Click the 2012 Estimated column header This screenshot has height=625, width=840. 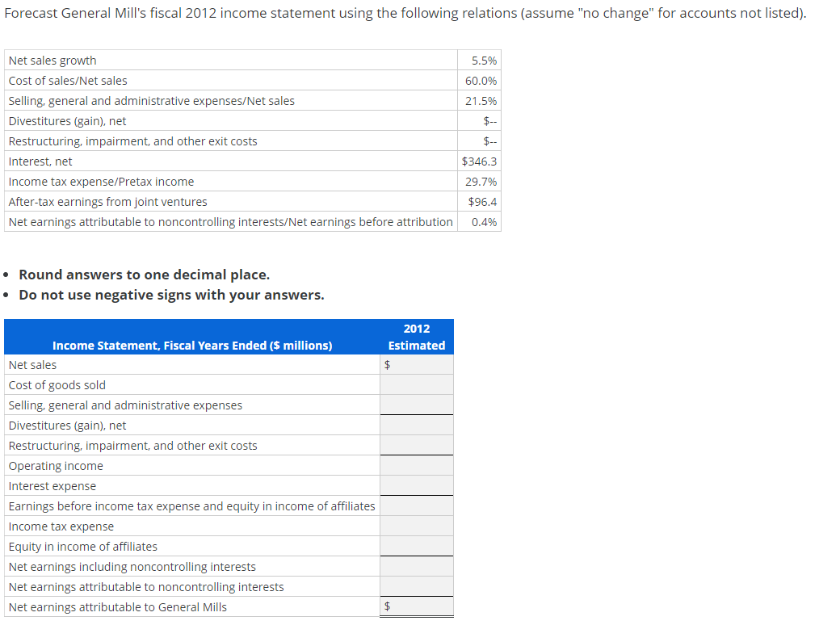click(x=416, y=337)
